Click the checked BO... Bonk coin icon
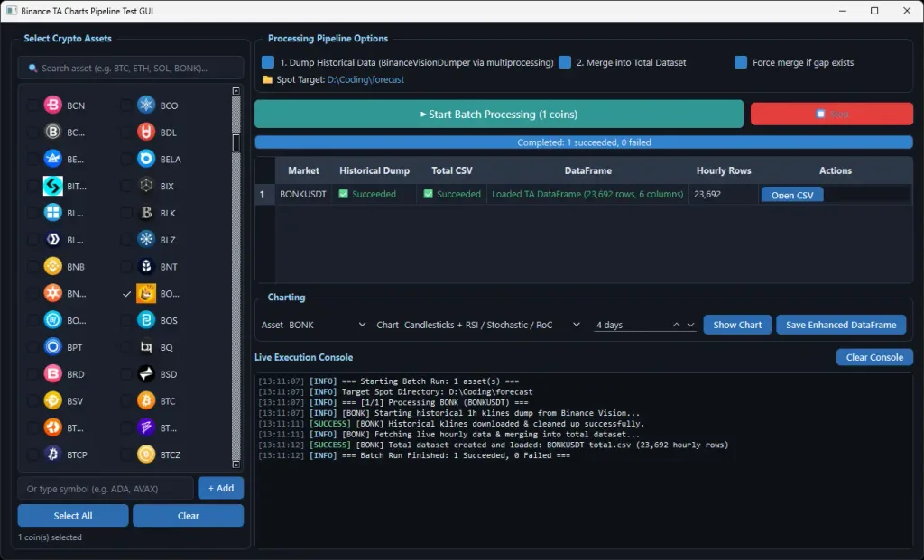Viewport: 924px width, 560px height. 146,293
